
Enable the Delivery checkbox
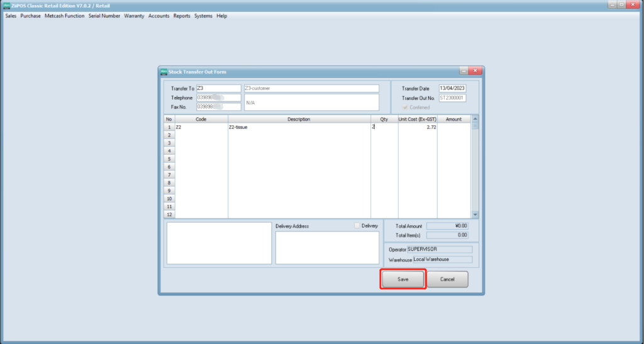(357, 226)
